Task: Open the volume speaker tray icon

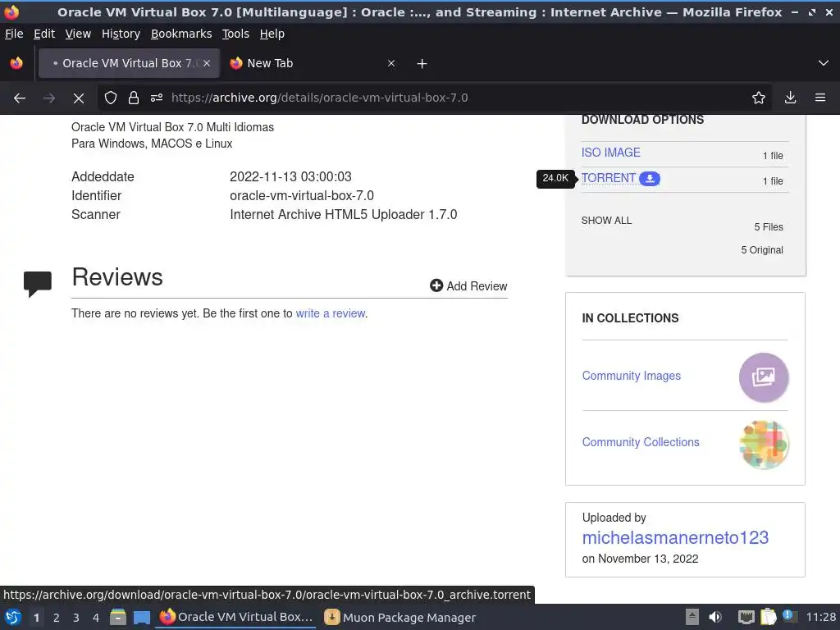Action: tap(715, 617)
